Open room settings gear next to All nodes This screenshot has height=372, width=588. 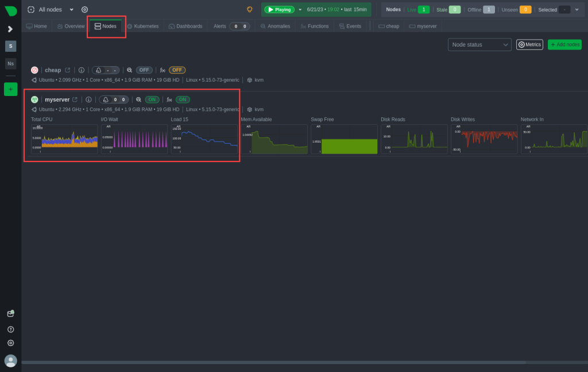(85, 10)
